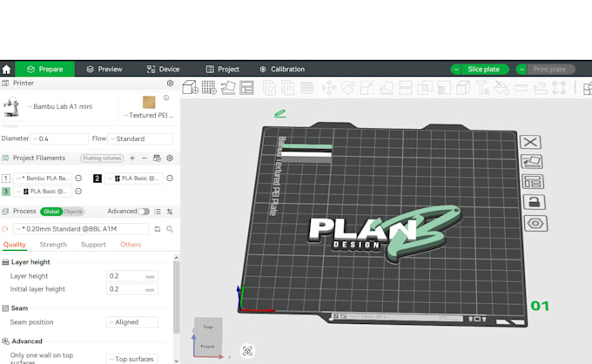Select the Scale tool icon
This screenshot has height=364, width=592.
[367, 88]
